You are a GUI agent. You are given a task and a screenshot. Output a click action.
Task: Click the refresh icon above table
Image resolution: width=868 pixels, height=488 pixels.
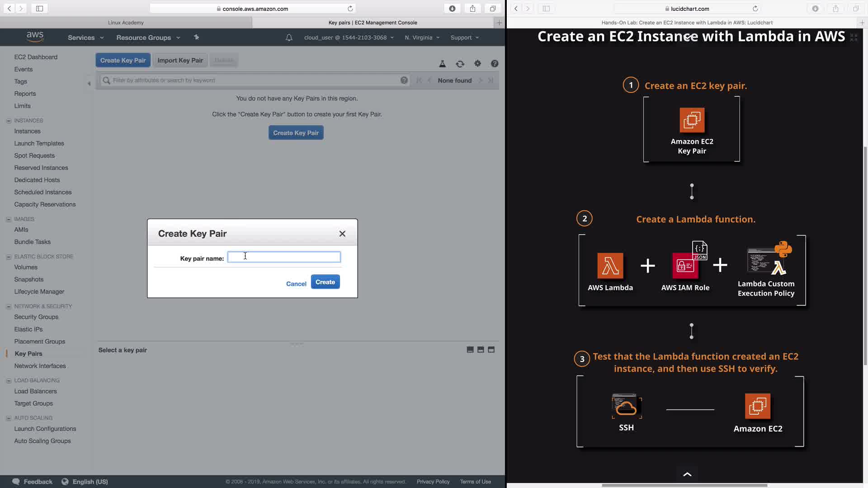click(460, 64)
